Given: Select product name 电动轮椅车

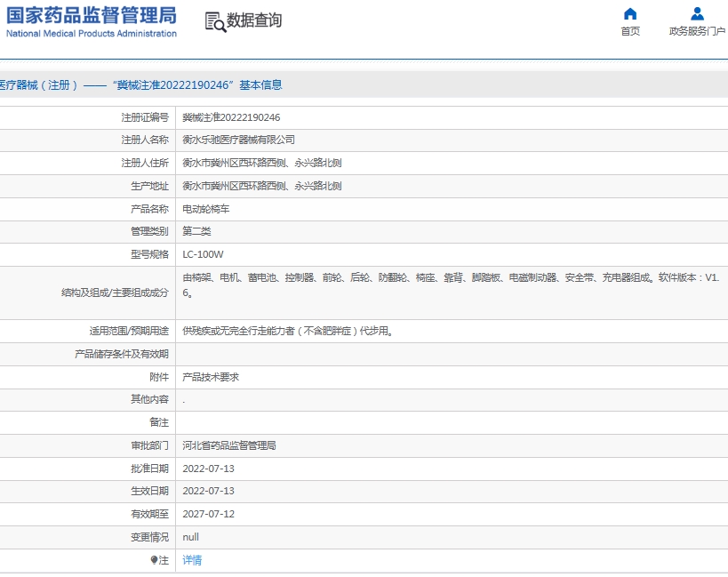Looking at the screenshot, I should 205,209.
